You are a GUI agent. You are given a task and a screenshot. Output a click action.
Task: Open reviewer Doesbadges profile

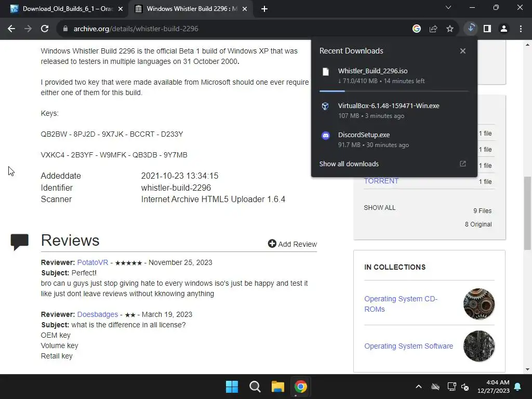pyautogui.click(x=98, y=314)
